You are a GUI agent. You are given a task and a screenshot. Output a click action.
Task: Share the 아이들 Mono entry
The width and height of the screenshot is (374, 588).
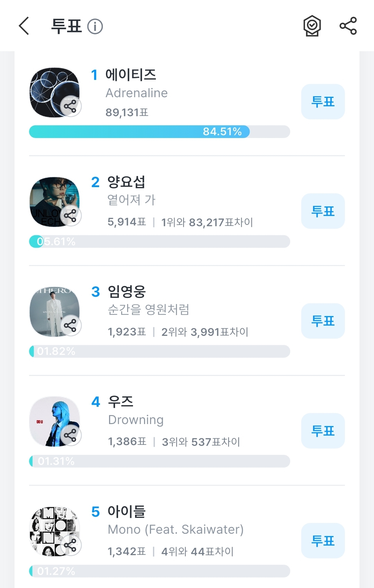(x=71, y=545)
